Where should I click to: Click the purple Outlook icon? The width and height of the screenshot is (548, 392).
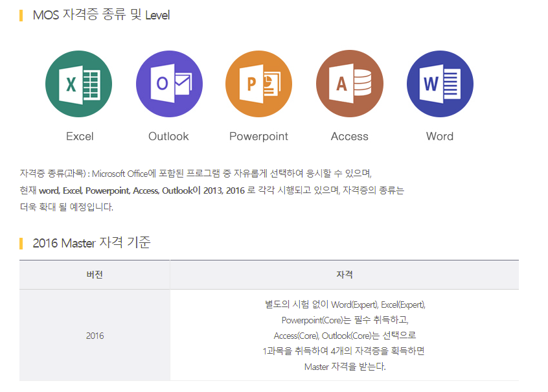click(x=169, y=84)
